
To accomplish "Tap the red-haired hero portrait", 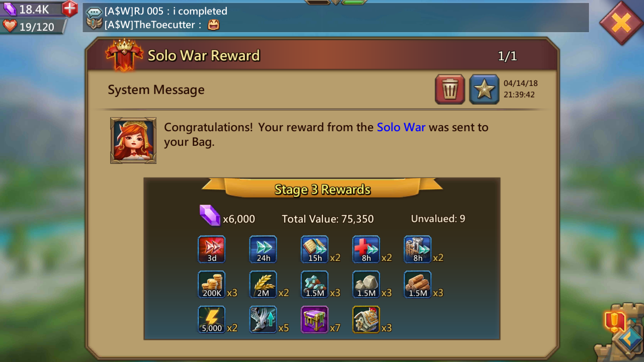I will click(x=133, y=141).
